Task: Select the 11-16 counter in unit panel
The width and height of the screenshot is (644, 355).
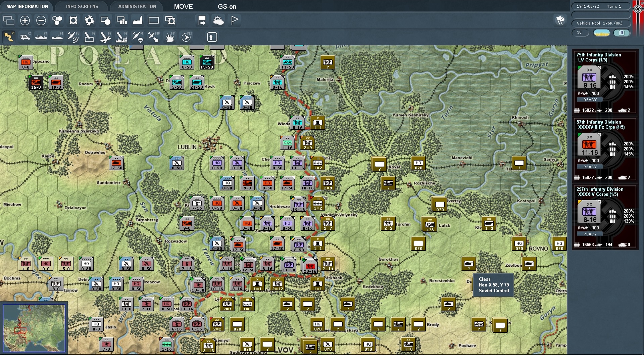Action: coord(590,145)
